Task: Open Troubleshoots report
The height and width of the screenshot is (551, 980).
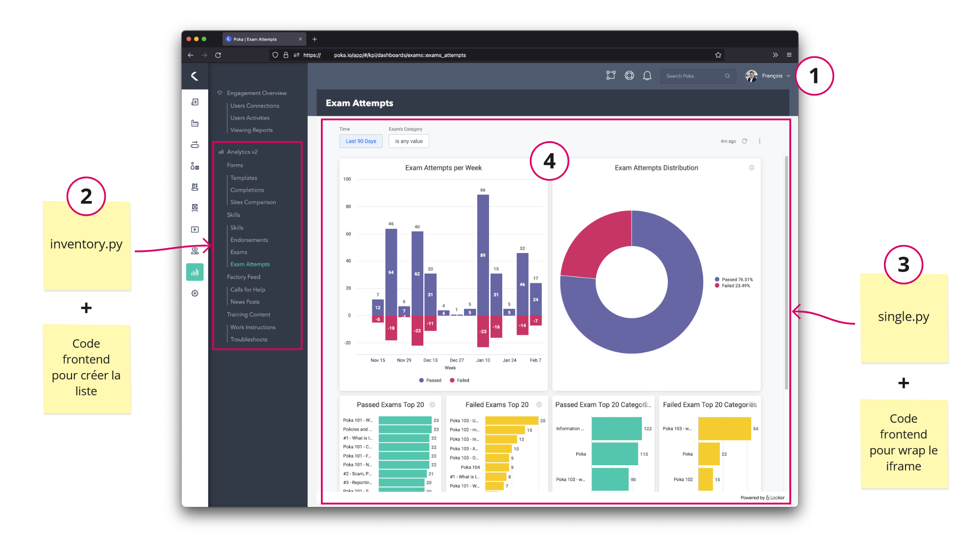Action: point(249,340)
